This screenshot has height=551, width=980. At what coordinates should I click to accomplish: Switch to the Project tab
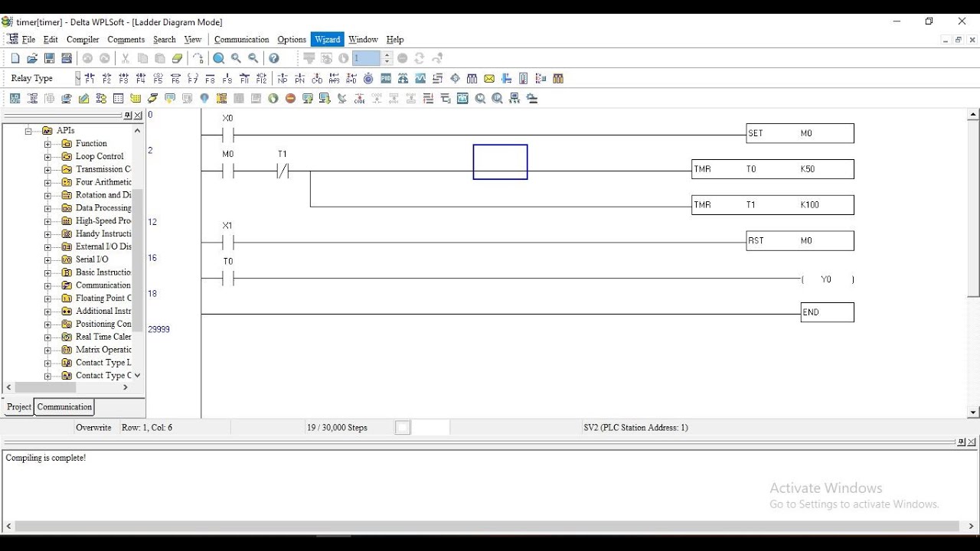click(19, 407)
